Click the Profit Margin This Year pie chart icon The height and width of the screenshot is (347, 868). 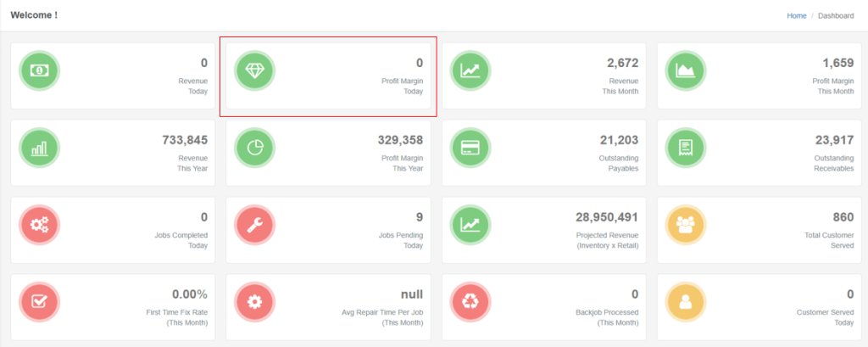click(x=255, y=148)
